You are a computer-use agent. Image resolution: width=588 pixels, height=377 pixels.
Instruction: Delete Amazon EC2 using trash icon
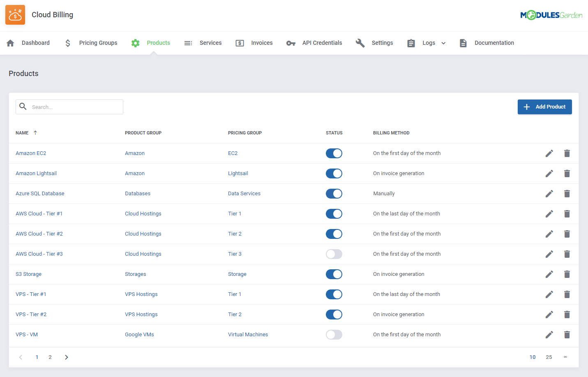(567, 153)
